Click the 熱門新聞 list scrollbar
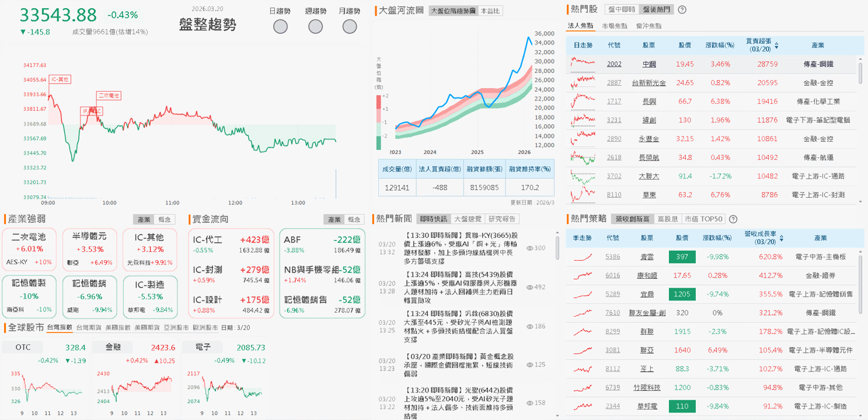 coord(557,247)
